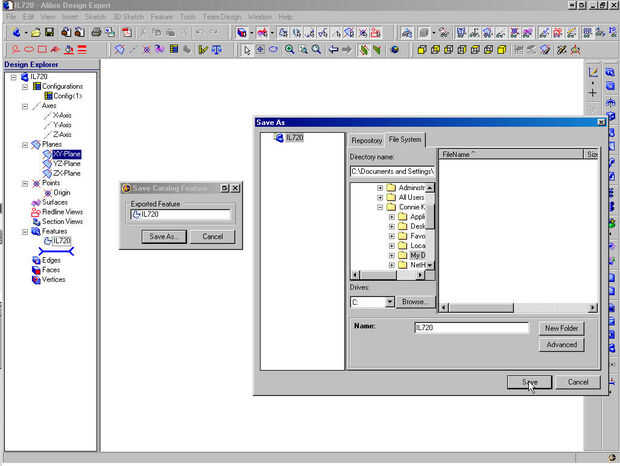
Task: Click the Insert Point toolbar icon
Action: [147, 50]
